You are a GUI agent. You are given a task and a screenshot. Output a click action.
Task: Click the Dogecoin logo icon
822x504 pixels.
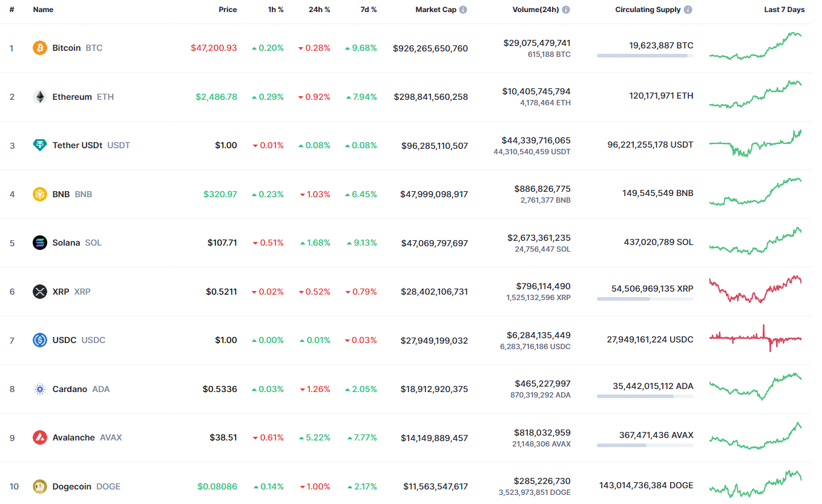tap(40, 486)
